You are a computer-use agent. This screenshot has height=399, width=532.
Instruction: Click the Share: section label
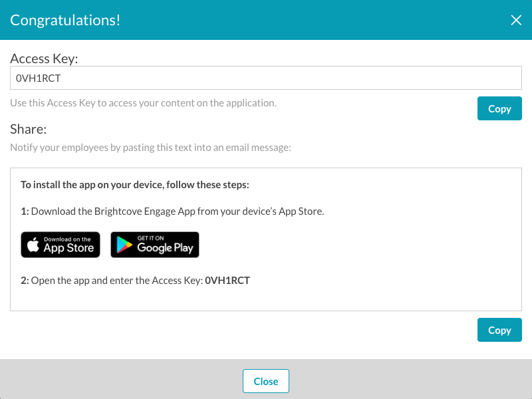point(29,129)
